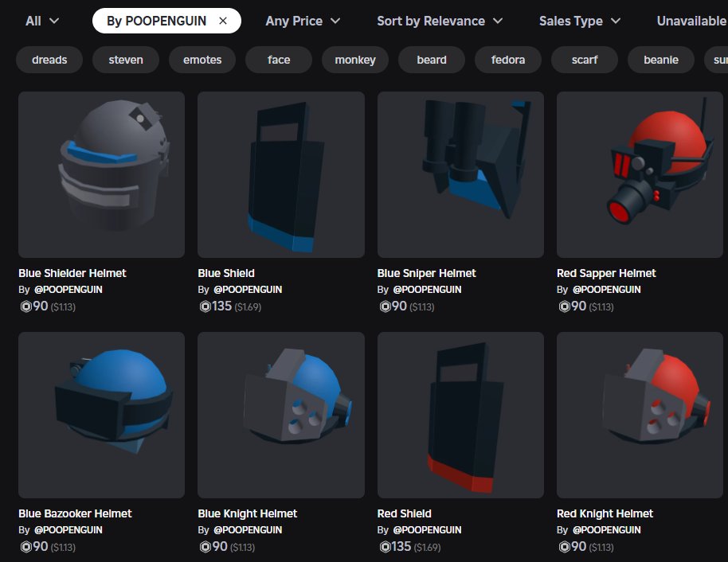Open Blue Knight Helmet thumbnail
This screenshot has height=562, width=728.
[281, 415]
